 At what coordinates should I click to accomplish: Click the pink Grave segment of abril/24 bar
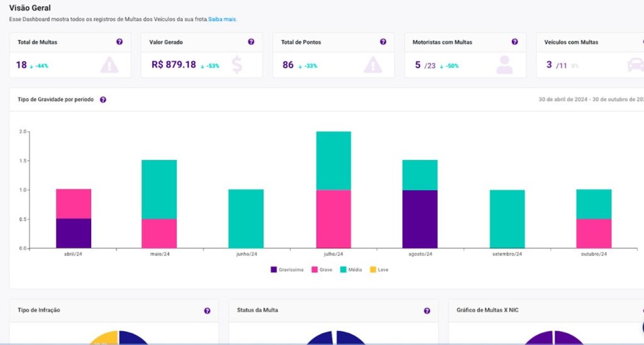(74, 204)
